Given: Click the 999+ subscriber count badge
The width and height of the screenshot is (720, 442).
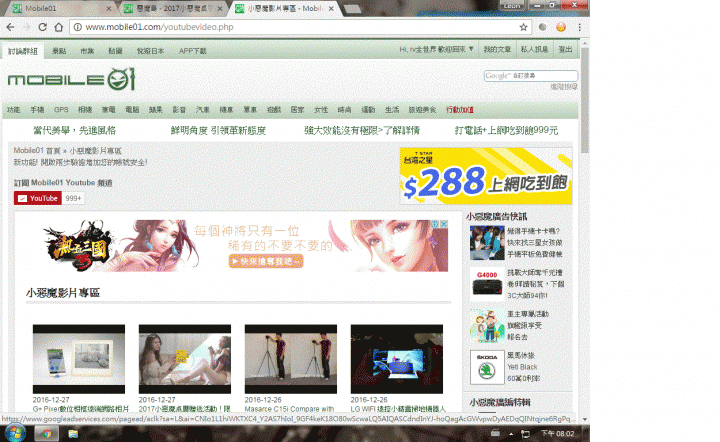Looking at the screenshot, I should tap(73, 198).
